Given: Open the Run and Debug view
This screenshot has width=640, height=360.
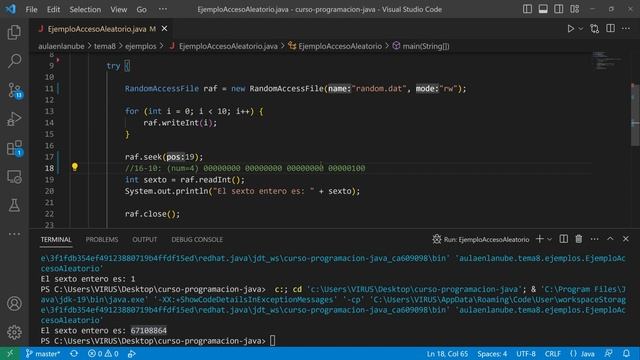Looking at the screenshot, I should [x=14, y=119].
